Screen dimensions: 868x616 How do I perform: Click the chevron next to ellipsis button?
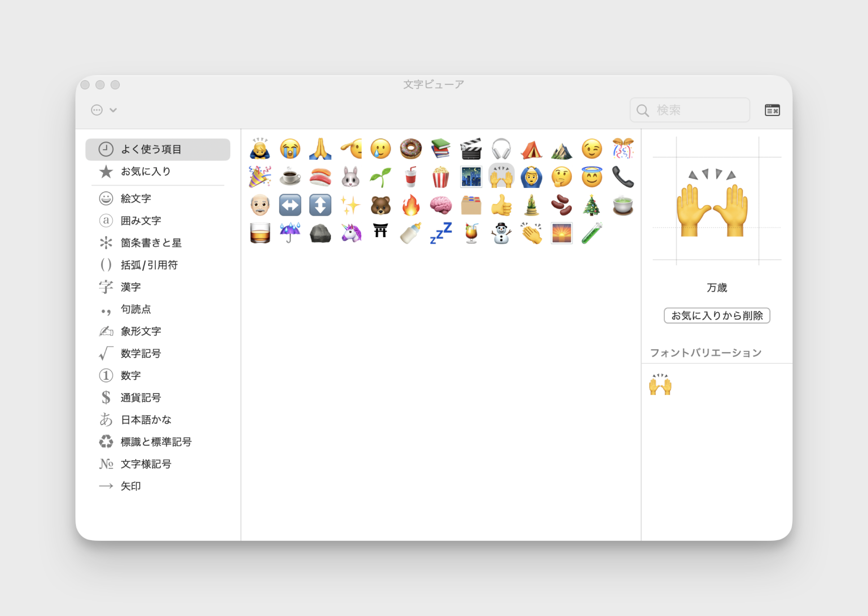click(113, 110)
